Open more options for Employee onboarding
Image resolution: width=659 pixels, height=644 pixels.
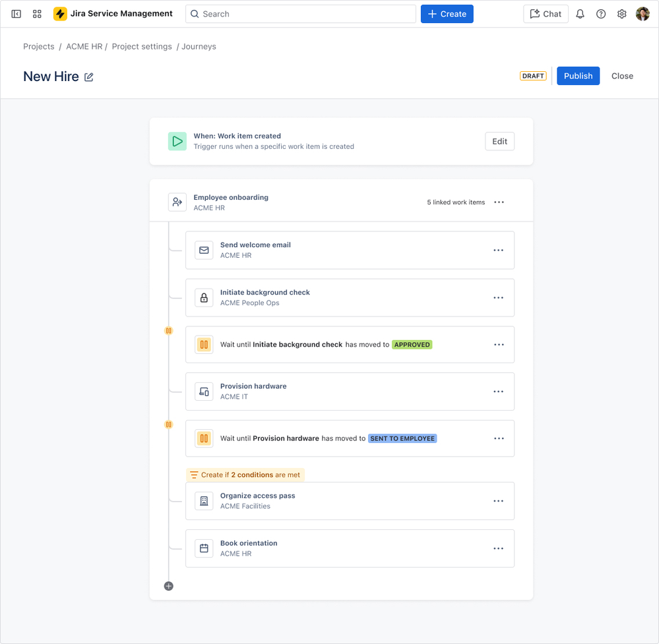click(x=499, y=202)
